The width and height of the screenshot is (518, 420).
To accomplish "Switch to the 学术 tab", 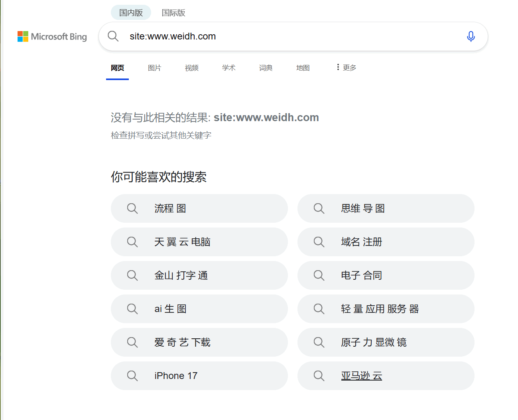I will [228, 68].
